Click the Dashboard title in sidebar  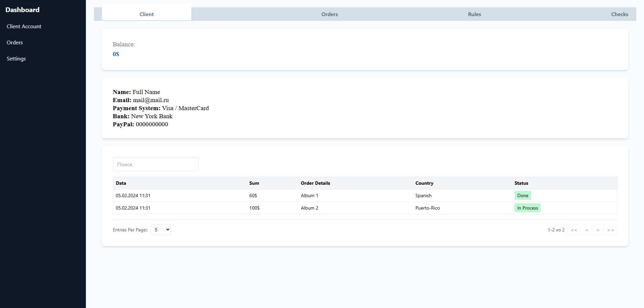pyautogui.click(x=22, y=10)
